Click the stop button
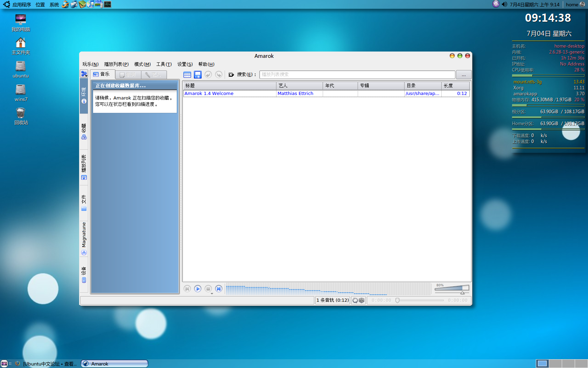The height and width of the screenshot is (368, 588). coord(208,289)
